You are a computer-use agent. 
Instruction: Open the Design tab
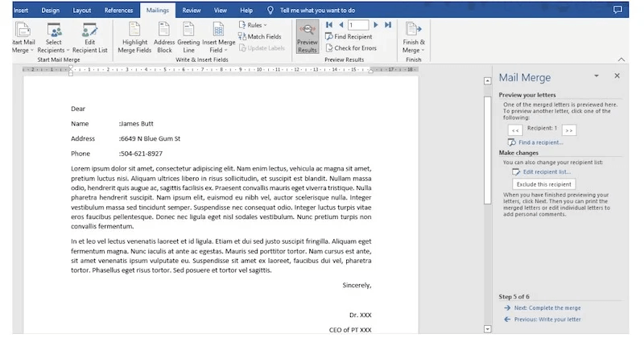coord(50,10)
